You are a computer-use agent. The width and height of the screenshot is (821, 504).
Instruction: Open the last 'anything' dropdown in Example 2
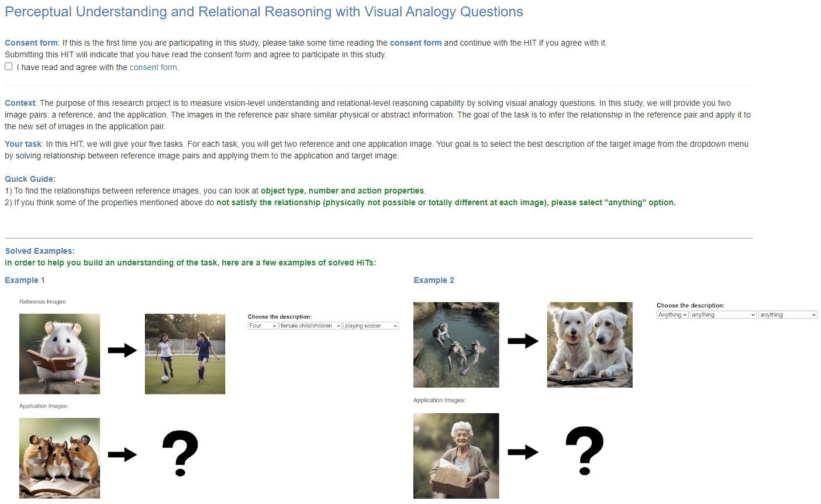click(788, 315)
